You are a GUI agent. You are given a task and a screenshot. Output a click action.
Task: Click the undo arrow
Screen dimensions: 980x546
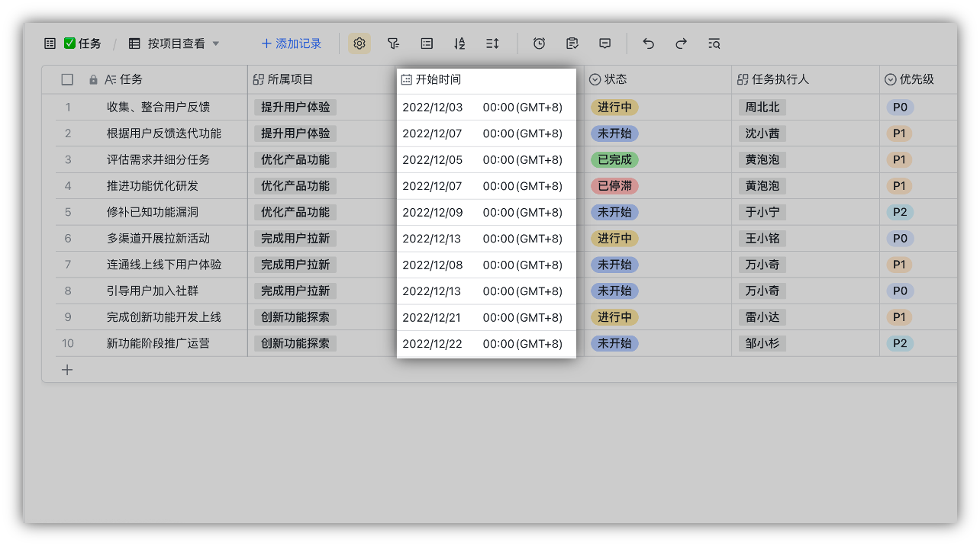point(648,43)
